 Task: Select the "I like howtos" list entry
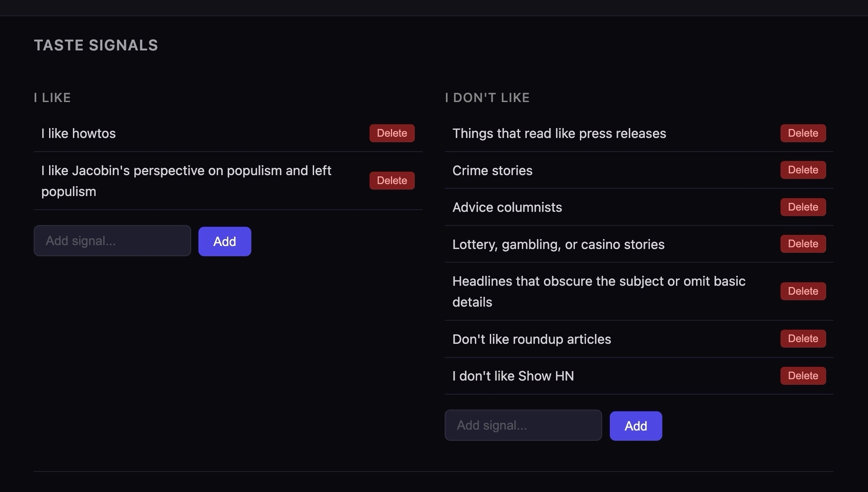78,133
